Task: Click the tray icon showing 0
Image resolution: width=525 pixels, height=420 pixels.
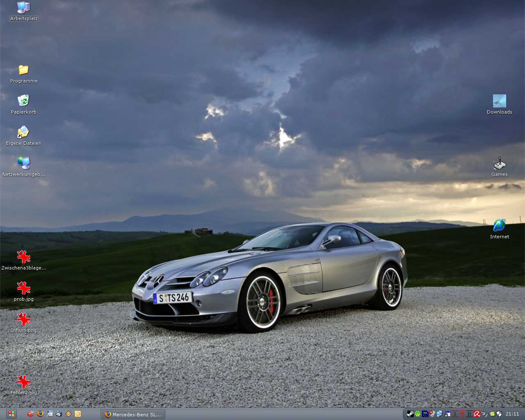Action: pos(455,414)
